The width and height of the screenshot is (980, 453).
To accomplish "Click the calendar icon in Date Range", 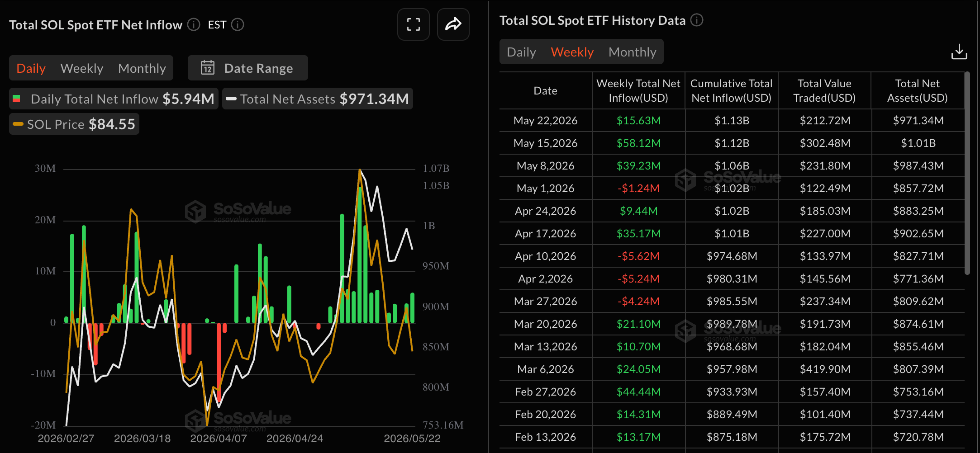I will [x=208, y=68].
